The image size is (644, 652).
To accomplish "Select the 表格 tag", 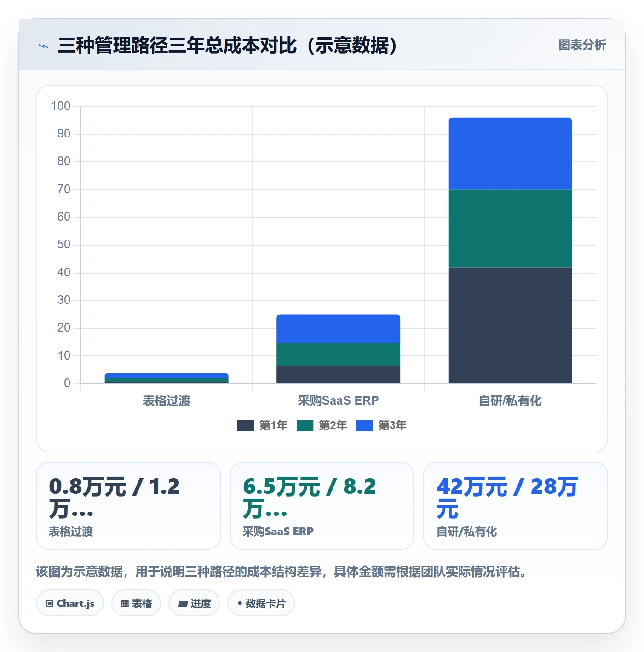I will click(x=136, y=603).
